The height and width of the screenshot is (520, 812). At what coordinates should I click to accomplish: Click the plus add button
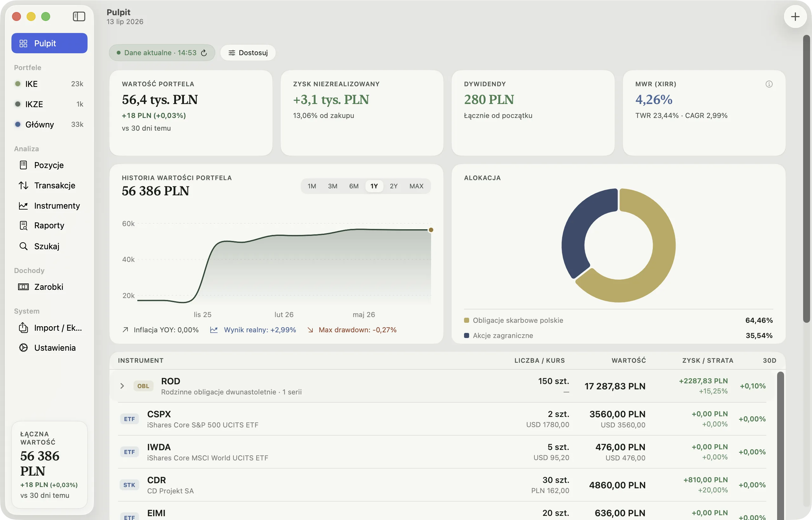click(x=795, y=16)
